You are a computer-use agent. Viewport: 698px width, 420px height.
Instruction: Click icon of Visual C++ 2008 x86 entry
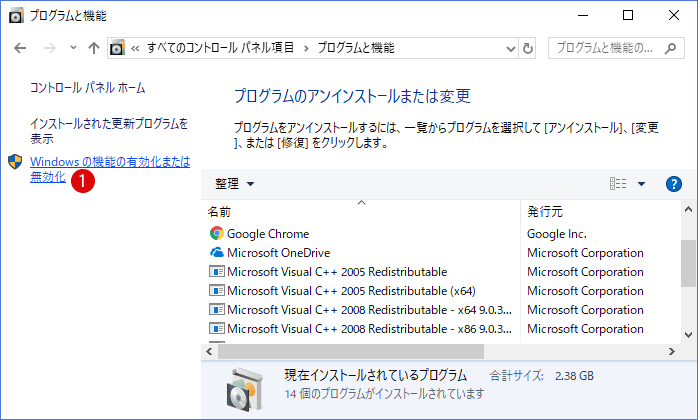point(217,328)
